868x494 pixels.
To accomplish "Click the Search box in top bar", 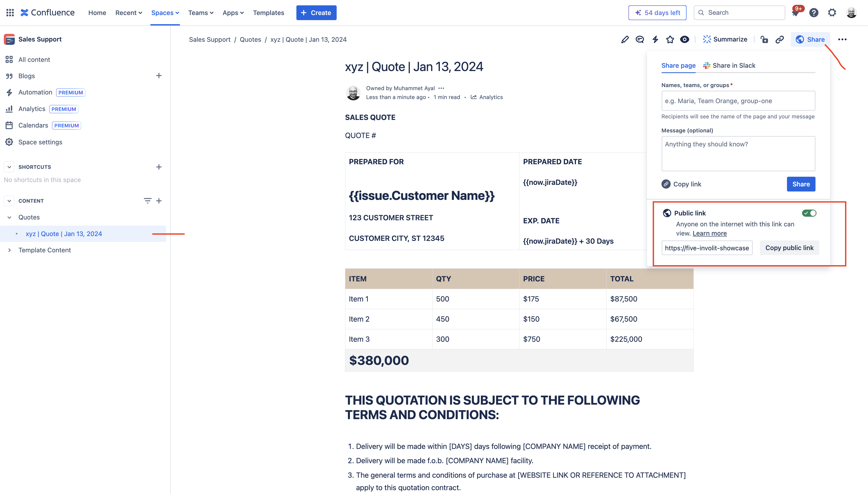I will pos(739,13).
